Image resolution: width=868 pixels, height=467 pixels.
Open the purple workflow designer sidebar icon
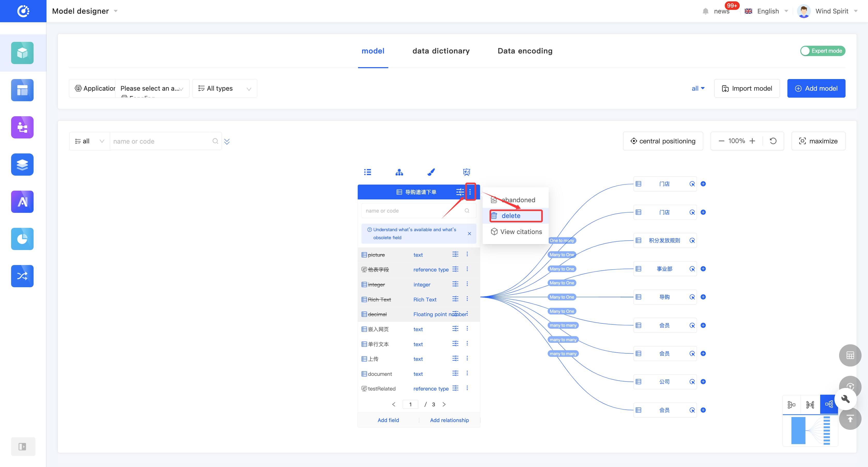coord(22,127)
